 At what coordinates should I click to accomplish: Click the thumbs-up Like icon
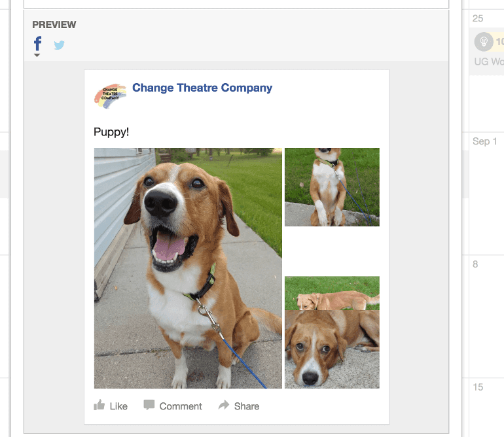pyautogui.click(x=99, y=406)
